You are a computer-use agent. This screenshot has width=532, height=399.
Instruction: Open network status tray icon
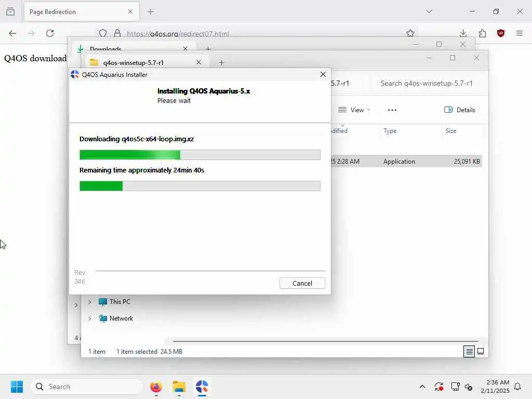[x=455, y=387]
